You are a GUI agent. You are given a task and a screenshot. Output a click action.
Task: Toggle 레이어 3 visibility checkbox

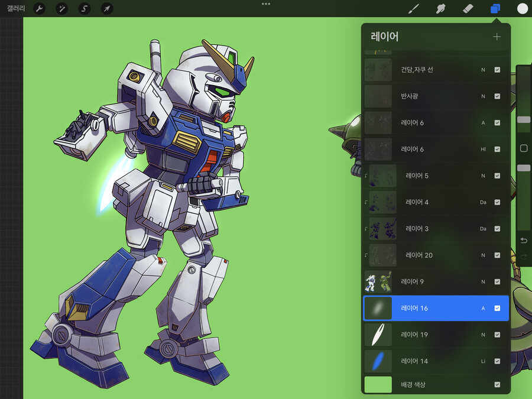[497, 229]
